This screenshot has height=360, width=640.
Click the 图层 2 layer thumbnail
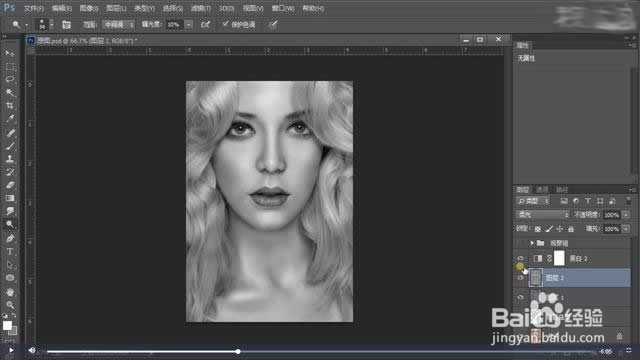(536, 278)
